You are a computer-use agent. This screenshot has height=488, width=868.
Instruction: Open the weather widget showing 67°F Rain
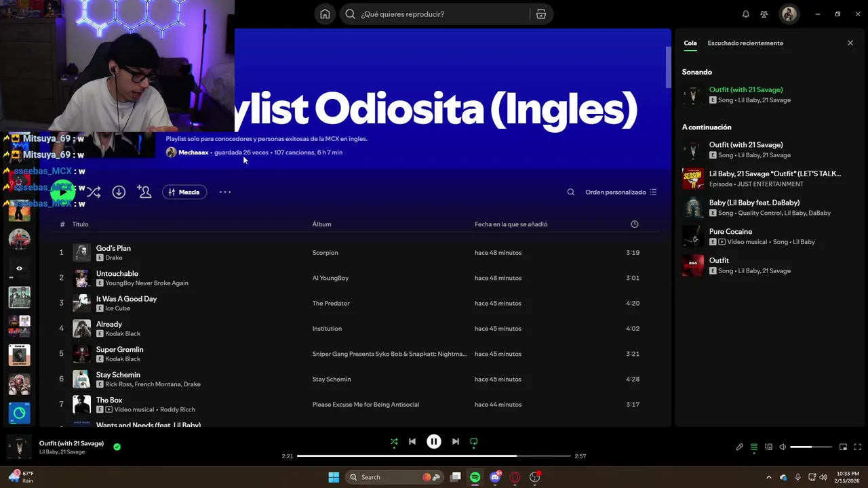coord(20,477)
